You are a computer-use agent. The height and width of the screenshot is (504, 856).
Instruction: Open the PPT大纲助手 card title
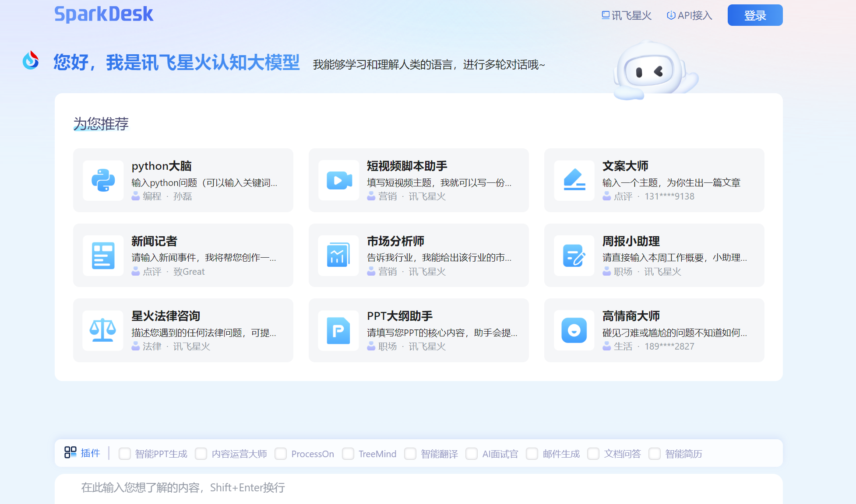coord(400,316)
